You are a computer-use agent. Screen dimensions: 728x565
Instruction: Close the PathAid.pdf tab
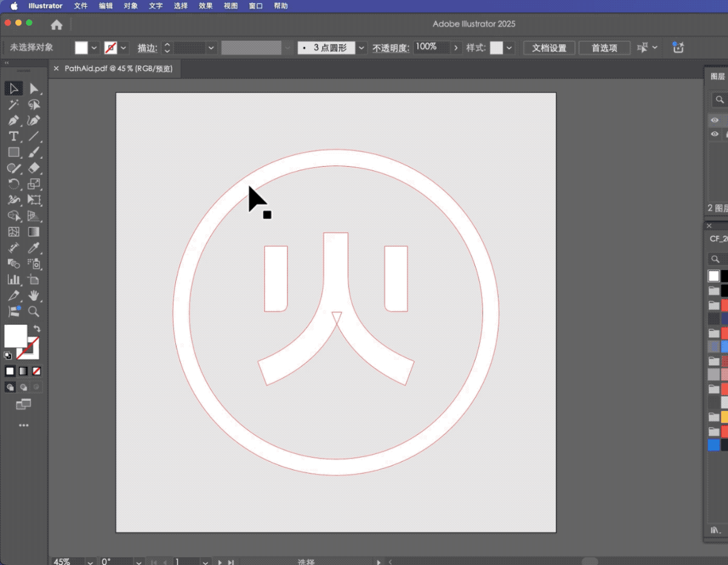point(56,69)
